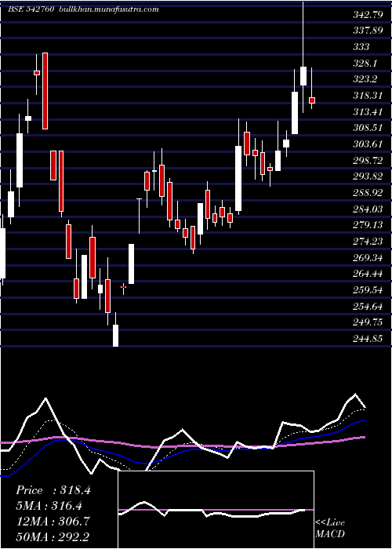Select the 254.64 price axis label
This screenshot has width=392, height=549.
368,307
